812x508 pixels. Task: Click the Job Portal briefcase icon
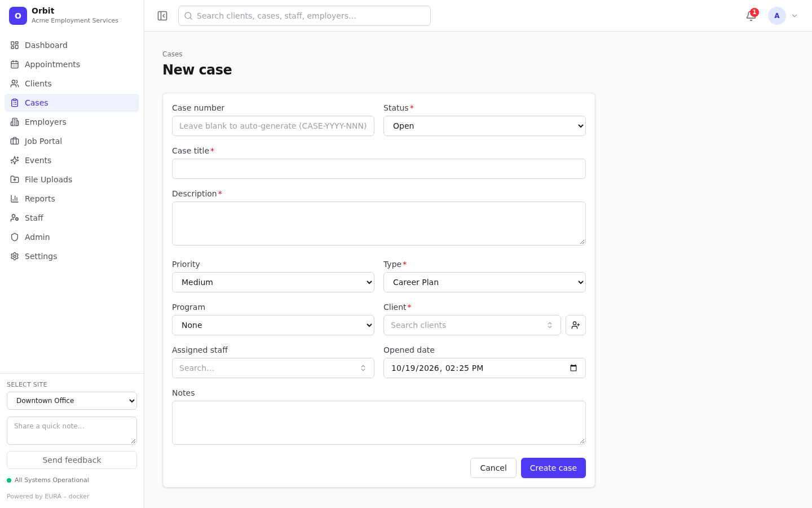(15, 141)
